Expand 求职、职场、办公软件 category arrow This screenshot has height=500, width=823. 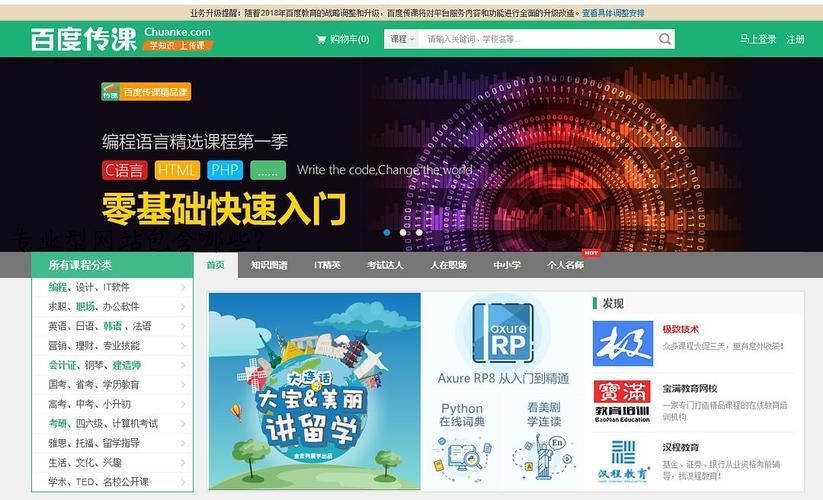183,306
